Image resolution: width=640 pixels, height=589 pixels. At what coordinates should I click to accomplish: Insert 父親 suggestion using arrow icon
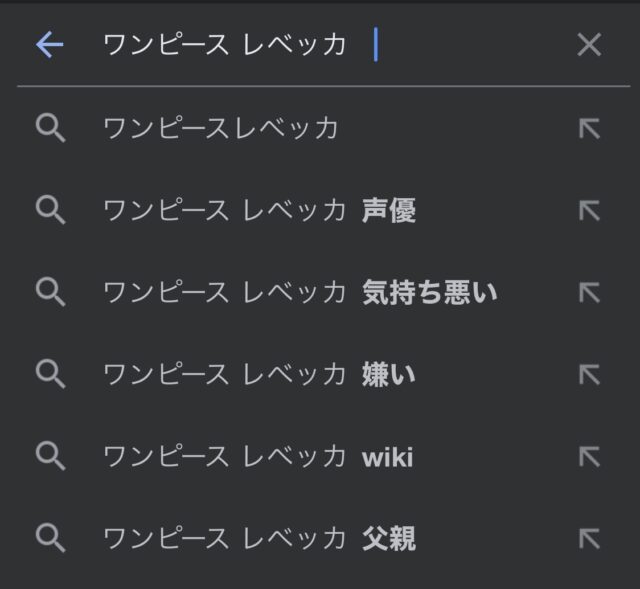[x=589, y=539]
